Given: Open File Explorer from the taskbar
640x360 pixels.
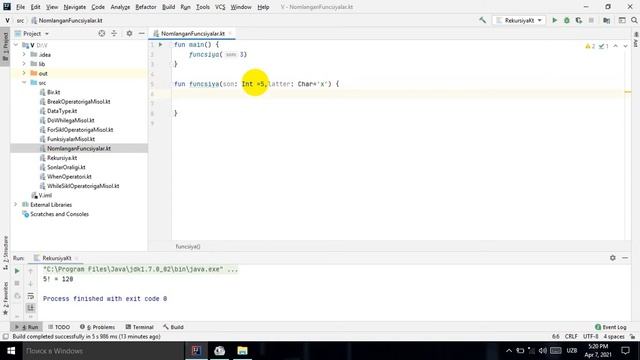Looking at the screenshot, I should click(x=242, y=351).
